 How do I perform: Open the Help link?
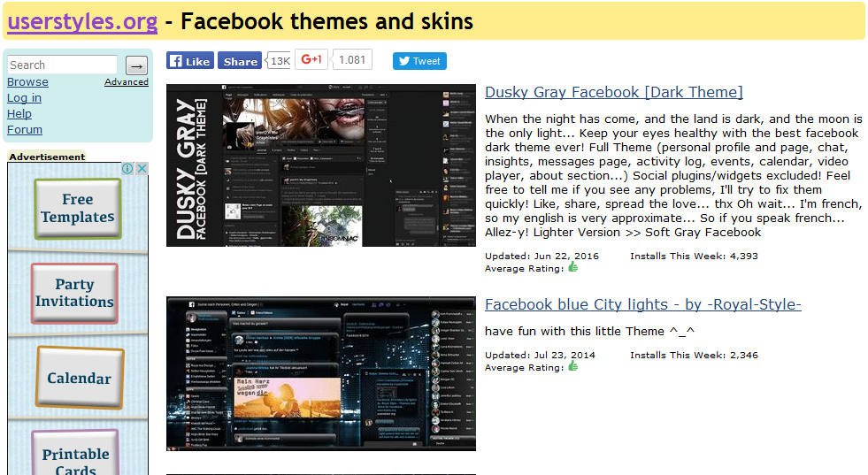(x=19, y=113)
